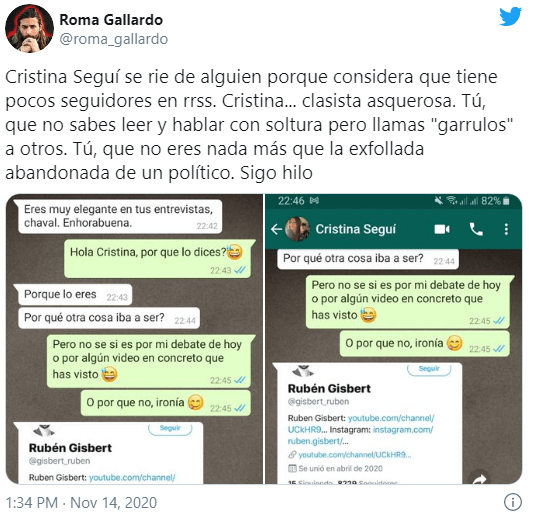
Task: Click Cristina Seguí contact name header
Action: [356, 229]
